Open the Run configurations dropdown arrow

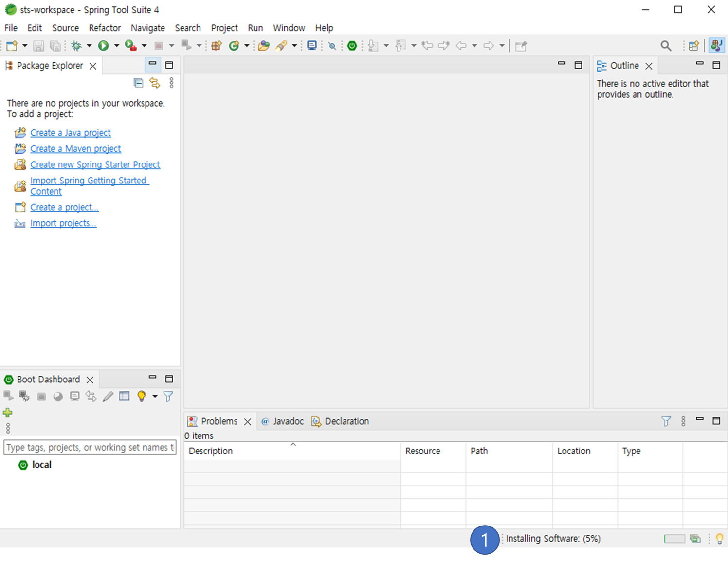(x=116, y=46)
